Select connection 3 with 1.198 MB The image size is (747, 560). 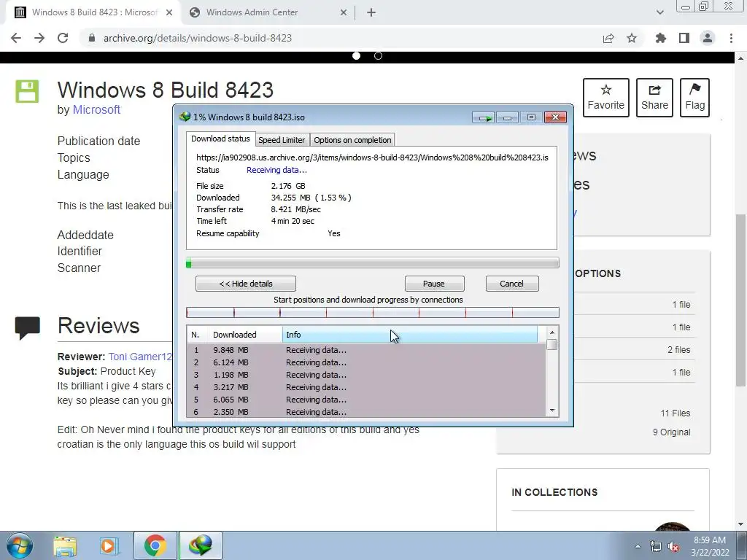pyautogui.click(x=366, y=375)
